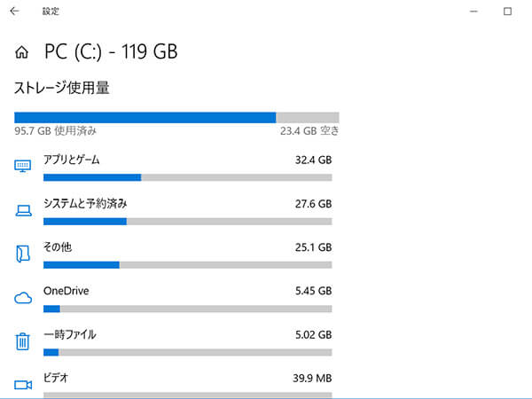Screen dimensions: 532x399
Task: Select 一時ファイル to review temporary files
Action: tap(70, 335)
